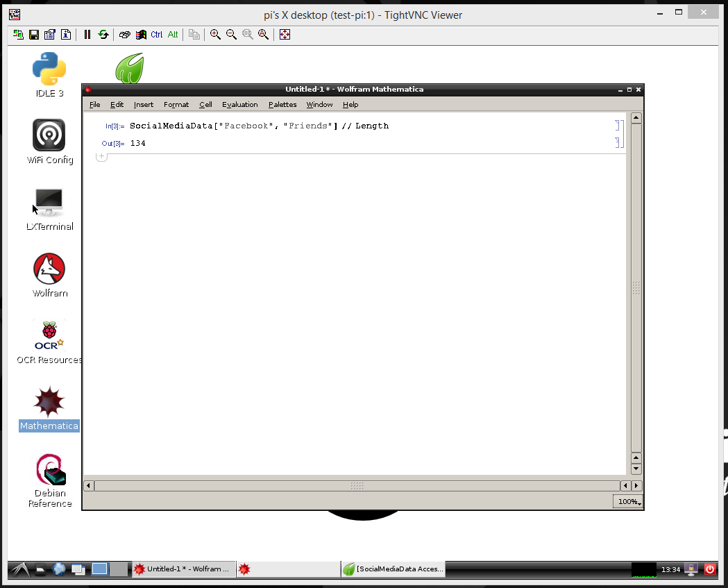Toggle the Alt key button in TightVNC toolbar

coord(173,35)
